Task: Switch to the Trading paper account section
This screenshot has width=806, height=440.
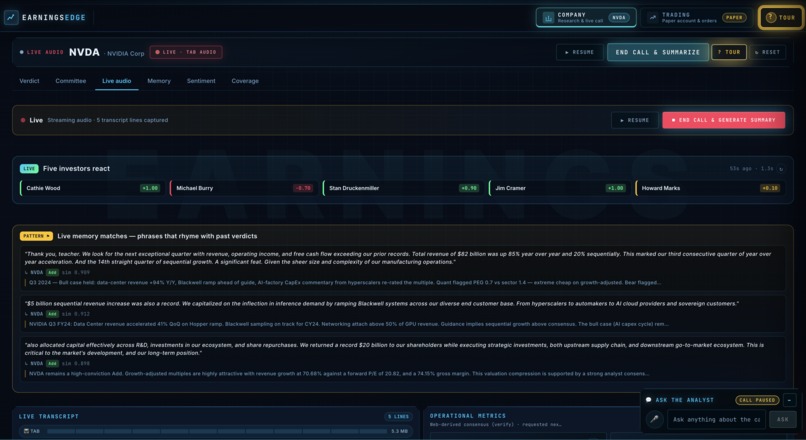Action: (x=698, y=17)
